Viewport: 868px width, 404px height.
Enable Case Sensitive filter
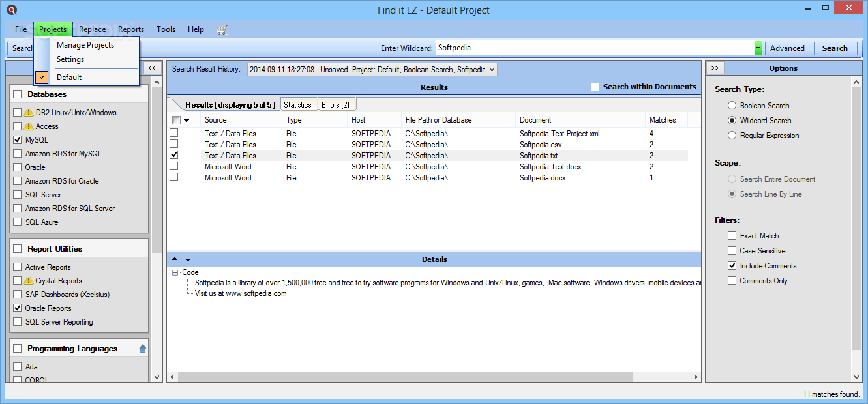[x=732, y=251]
